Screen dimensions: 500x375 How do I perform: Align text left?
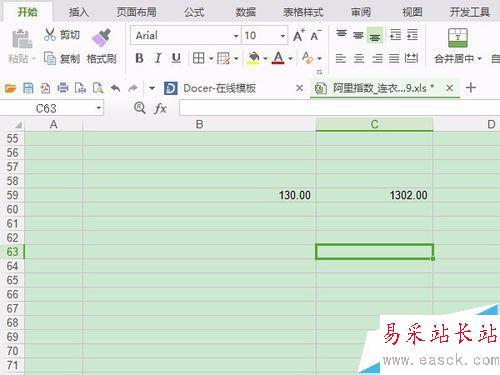pos(341,59)
